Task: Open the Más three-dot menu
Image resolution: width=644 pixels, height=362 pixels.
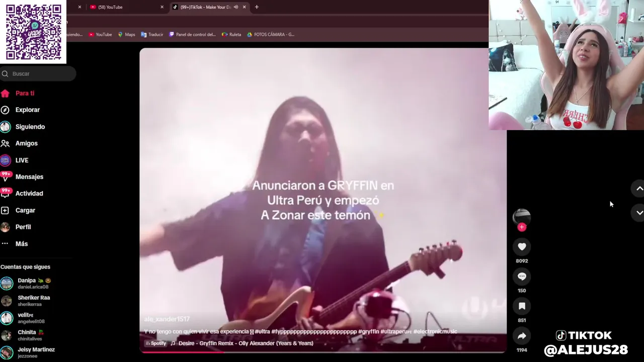Action: click(x=15, y=243)
